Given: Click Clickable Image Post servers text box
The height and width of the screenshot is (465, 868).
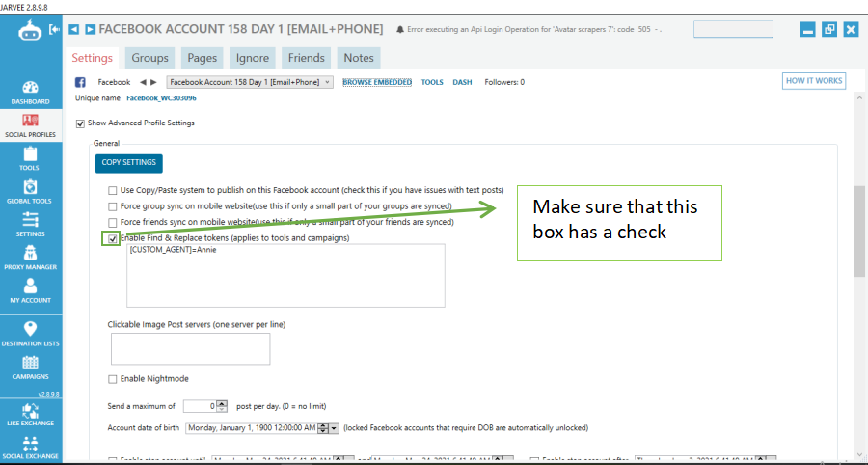Looking at the screenshot, I should click(190, 349).
